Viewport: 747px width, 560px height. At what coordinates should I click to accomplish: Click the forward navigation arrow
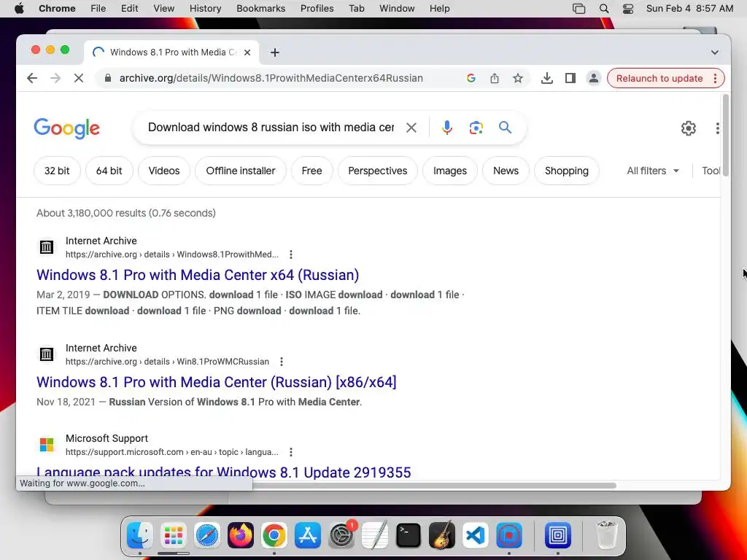(x=55, y=78)
